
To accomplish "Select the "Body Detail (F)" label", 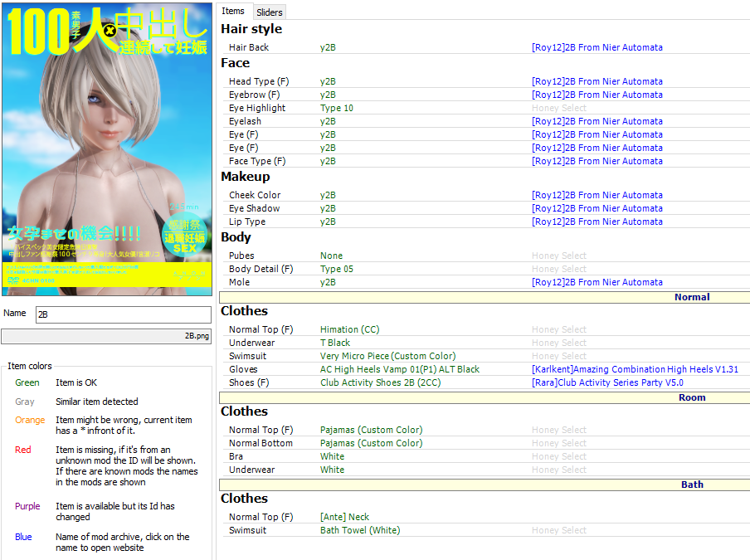I will (261, 270).
